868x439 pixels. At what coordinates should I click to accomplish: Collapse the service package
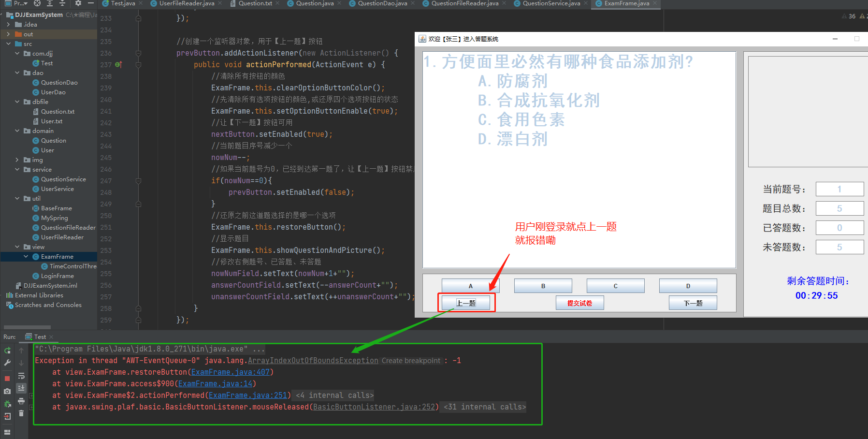(x=17, y=169)
